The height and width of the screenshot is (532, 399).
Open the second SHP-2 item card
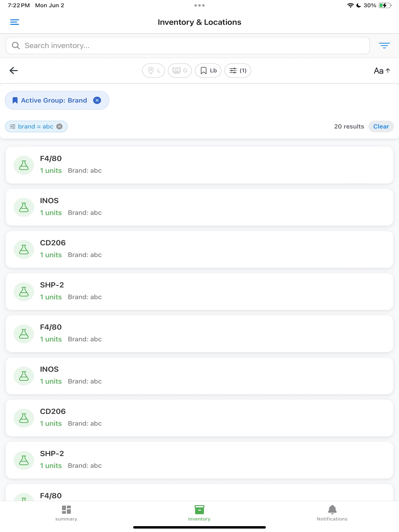[199, 460]
